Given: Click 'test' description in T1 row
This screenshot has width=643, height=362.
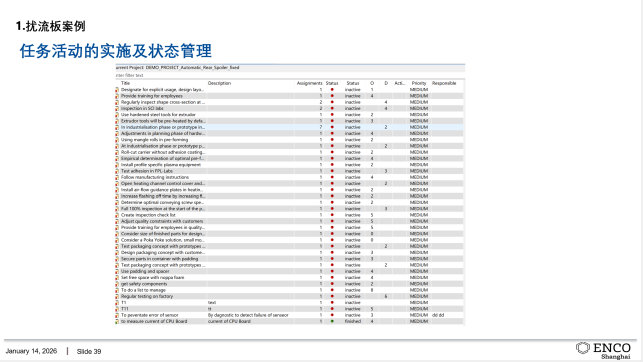Looking at the screenshot, I should point(212,303).
